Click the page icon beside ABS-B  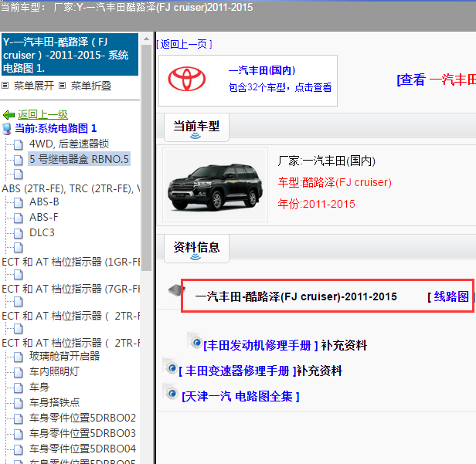pyautogui.click(x=19, y=202)
